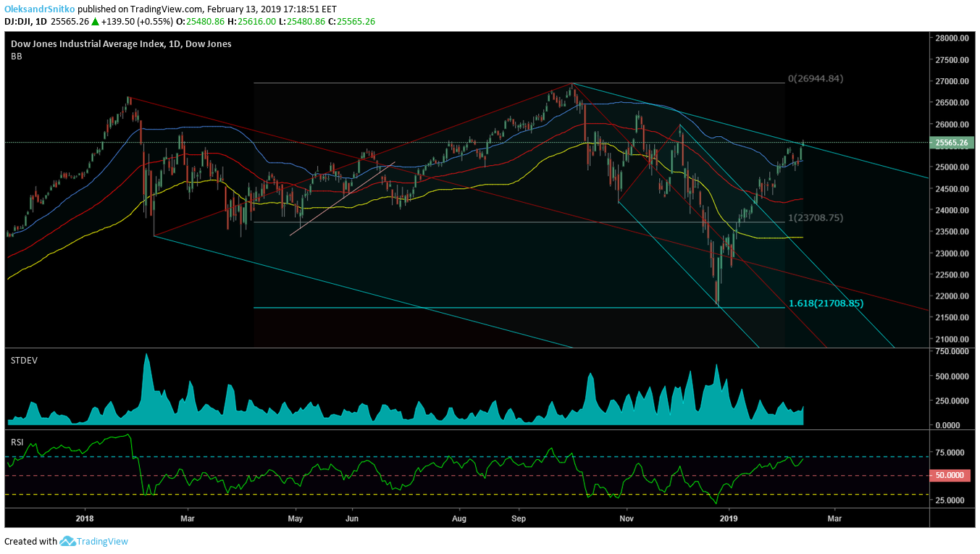Click the 24000.00 price axis label
Viewport: 980px width, 554px height.
(x=952, y=211)
